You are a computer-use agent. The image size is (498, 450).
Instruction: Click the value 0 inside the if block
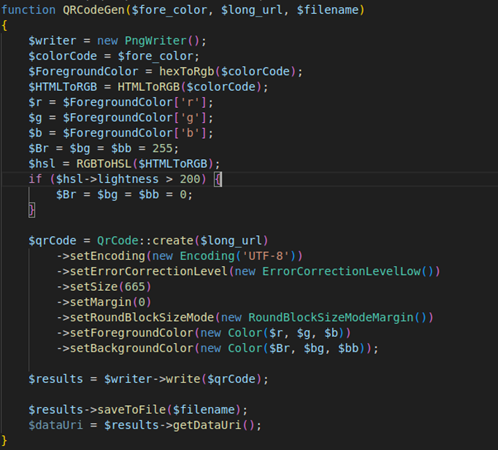click(x=183, y=194)
